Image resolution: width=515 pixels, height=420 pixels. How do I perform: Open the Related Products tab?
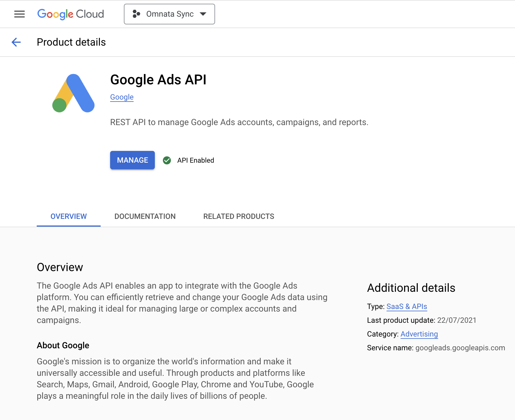click(239, 216)
